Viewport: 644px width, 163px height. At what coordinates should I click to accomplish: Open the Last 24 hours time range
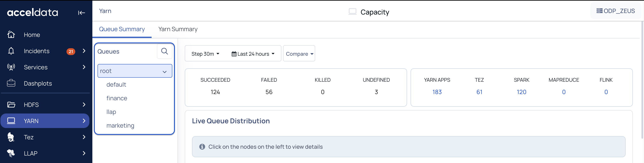(253, 54)
